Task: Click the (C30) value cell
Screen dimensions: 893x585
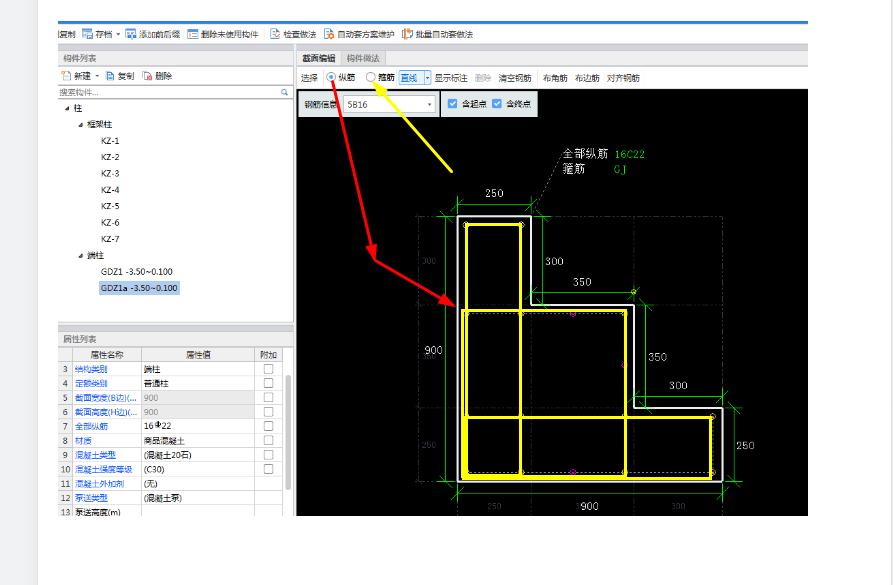Action: [x=198, y=469]
